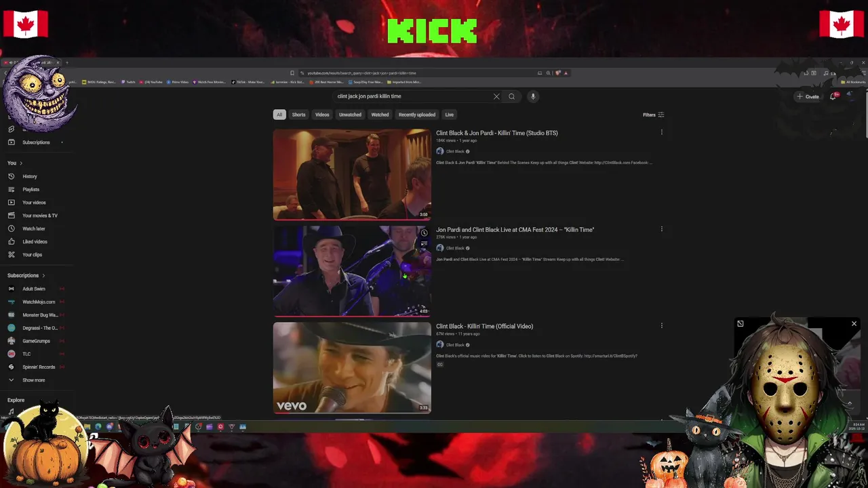Expand Show more subscriptions
The width and height of the screenshot is (868, 488).
(33, 380)
